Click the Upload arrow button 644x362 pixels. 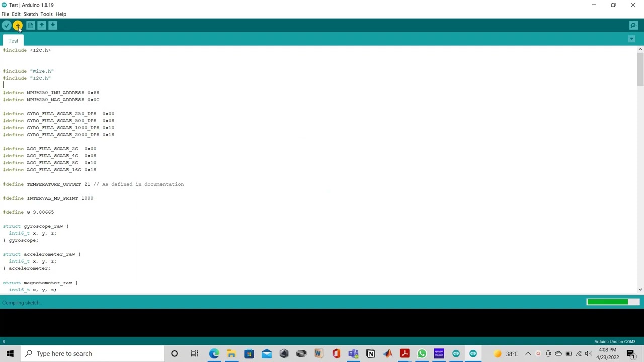click(18, 25)
